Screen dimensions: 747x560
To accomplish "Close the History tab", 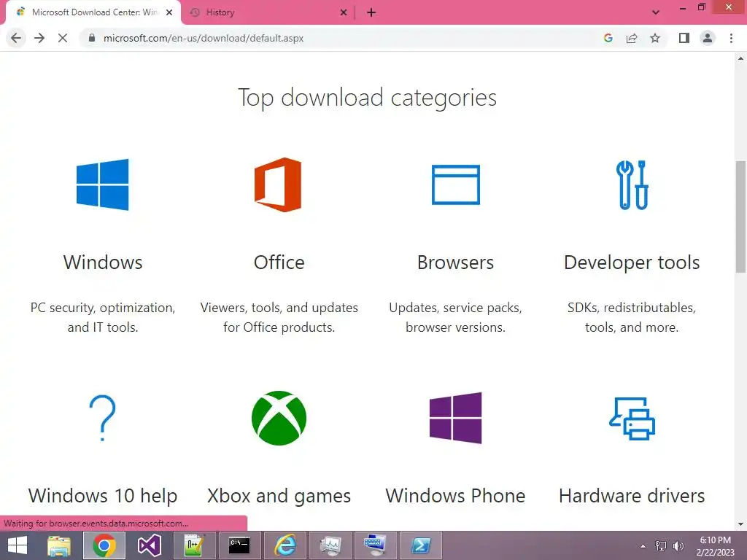I will click(x=344, y=12).
